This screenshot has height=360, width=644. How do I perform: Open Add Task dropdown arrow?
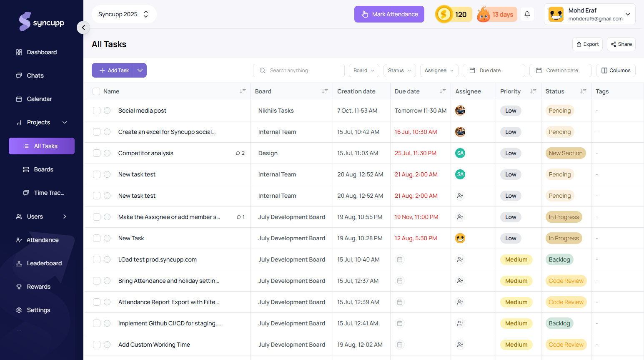pyautogui.click(x=140, y=70)
